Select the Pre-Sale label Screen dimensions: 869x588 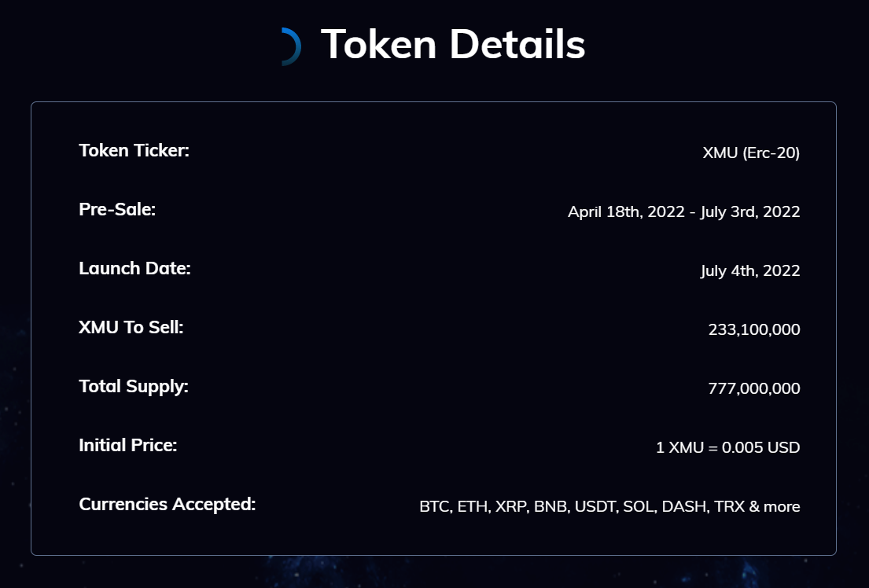pos(117,209)
